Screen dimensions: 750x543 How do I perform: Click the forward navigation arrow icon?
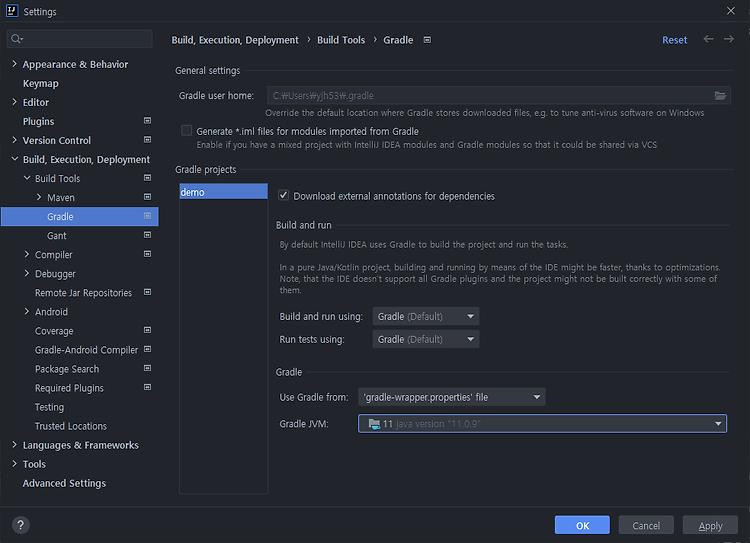[x=728, y=39]
